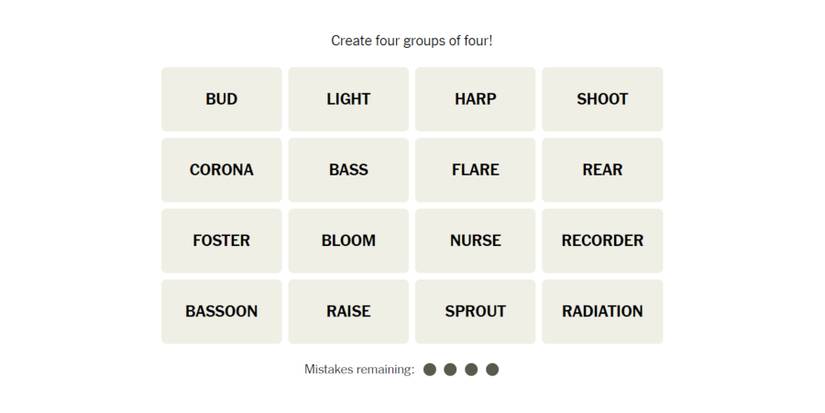The image size is (825, 413).
Task: Select the LIGHT word tile
Action: (348, 99)
